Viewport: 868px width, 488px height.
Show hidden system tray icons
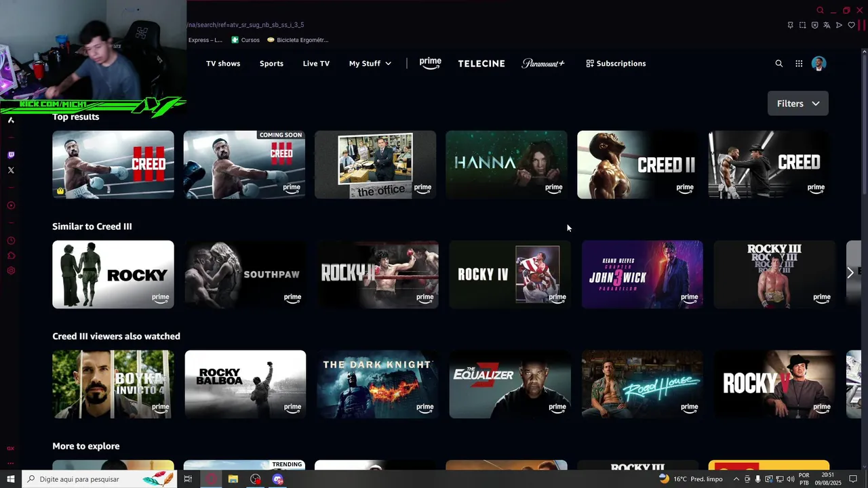tap(736, 479)
